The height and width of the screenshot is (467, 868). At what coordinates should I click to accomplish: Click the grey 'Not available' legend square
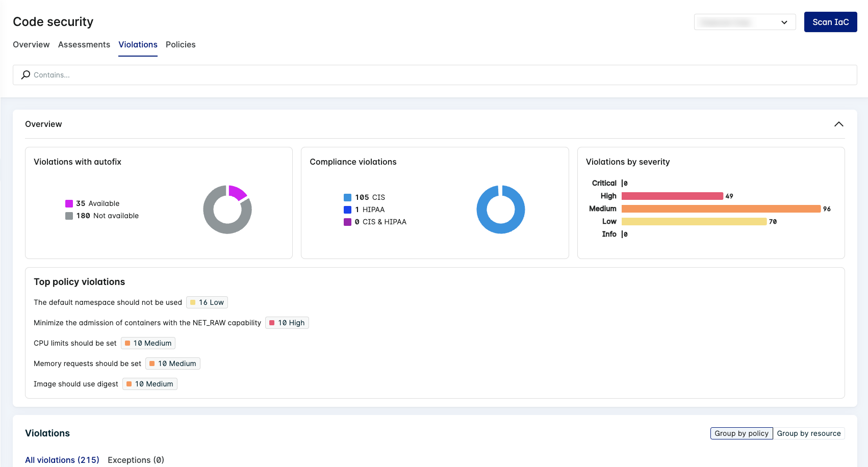pyautogui.click(x=69, y=216)
